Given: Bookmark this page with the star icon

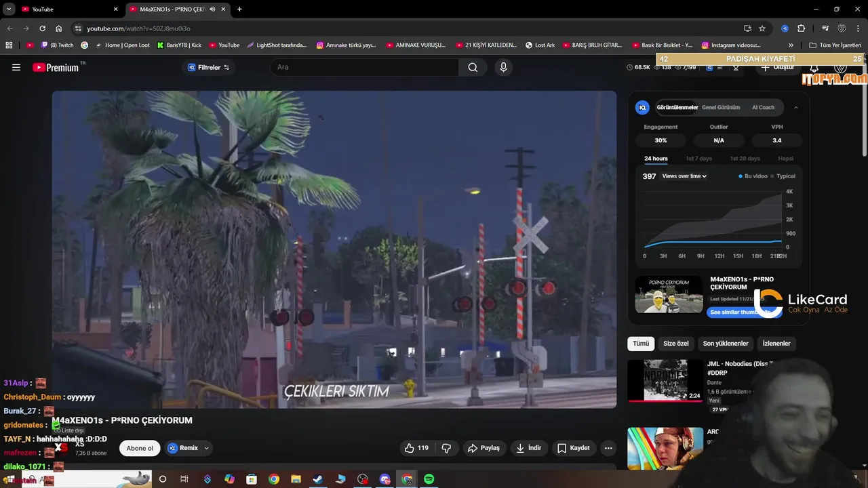Looking at the screenshot, I should point(762,28).
